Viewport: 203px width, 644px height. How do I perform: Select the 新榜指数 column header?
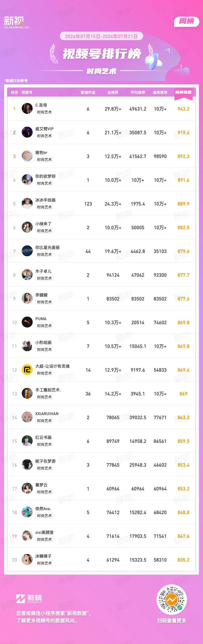tap(183, 92)
